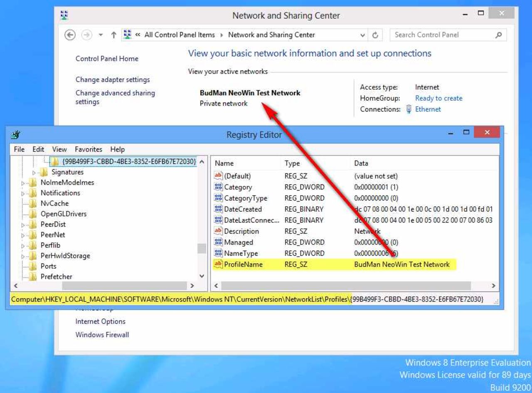Viewport: 532px width, 393px height.
Task: Click the HomeGroup Ready to create link
Action: 438,99
